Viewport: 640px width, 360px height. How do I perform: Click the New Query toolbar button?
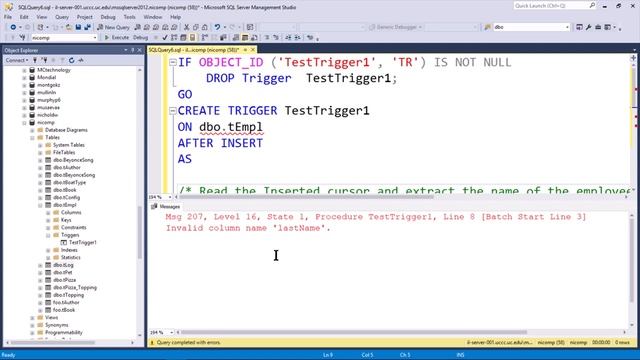coord(113,27)
